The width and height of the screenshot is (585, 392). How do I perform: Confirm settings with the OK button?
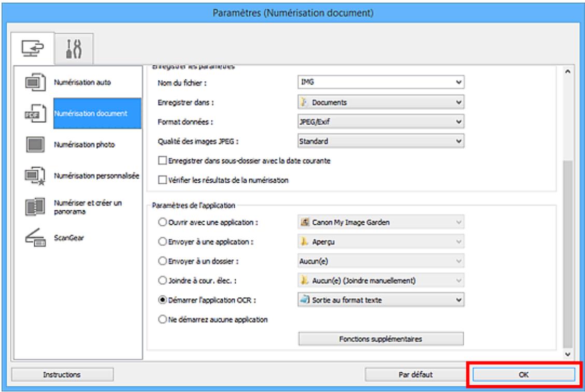click(x=524, y=374)
